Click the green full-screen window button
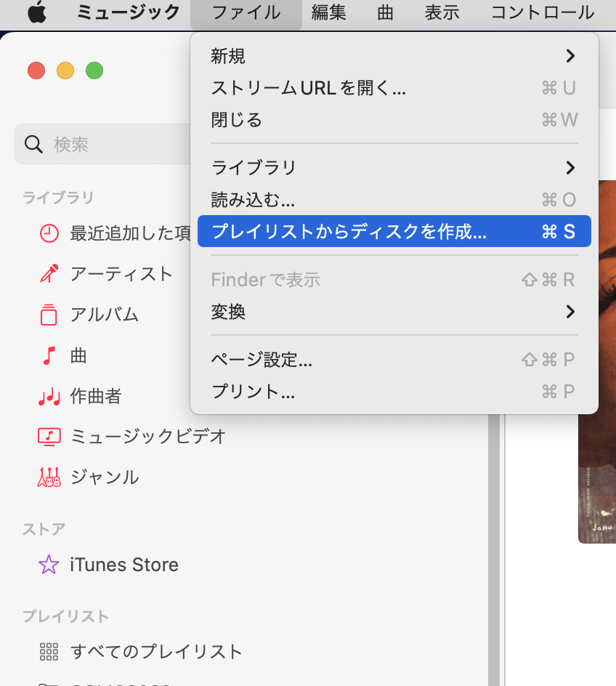 click(x=94, y=70)
